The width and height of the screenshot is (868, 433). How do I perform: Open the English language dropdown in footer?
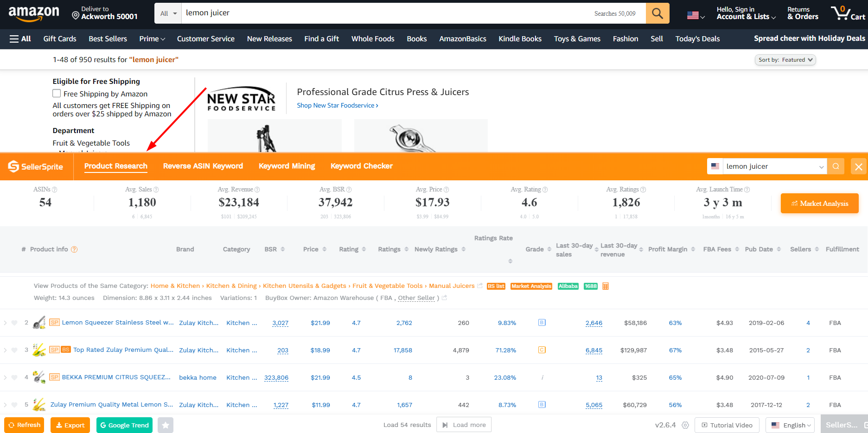790,425
